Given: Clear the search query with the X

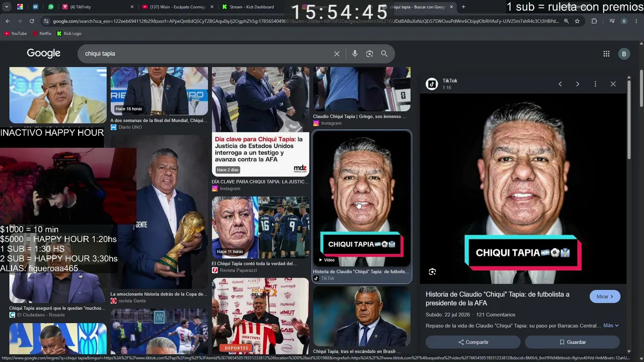Looking at the screenshot, I should pyautogui.click(x=337, y=54).
